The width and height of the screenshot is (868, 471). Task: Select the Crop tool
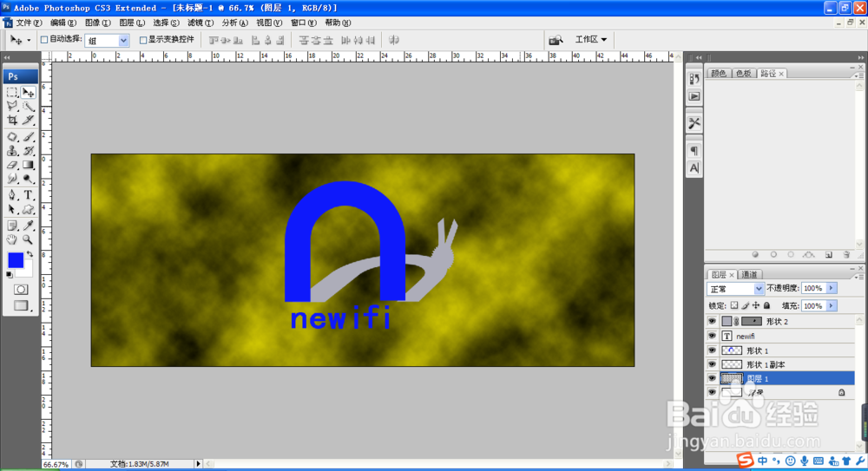pos(12,120)
